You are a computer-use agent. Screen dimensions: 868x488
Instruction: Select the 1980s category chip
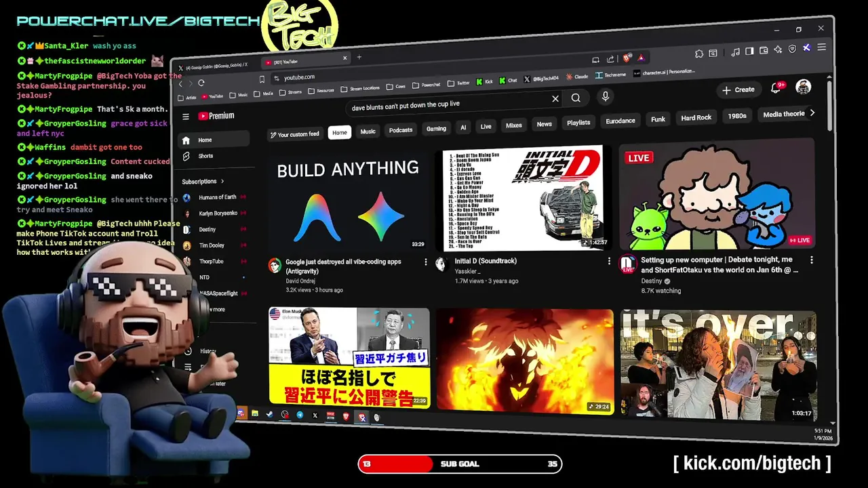point(737,116)
